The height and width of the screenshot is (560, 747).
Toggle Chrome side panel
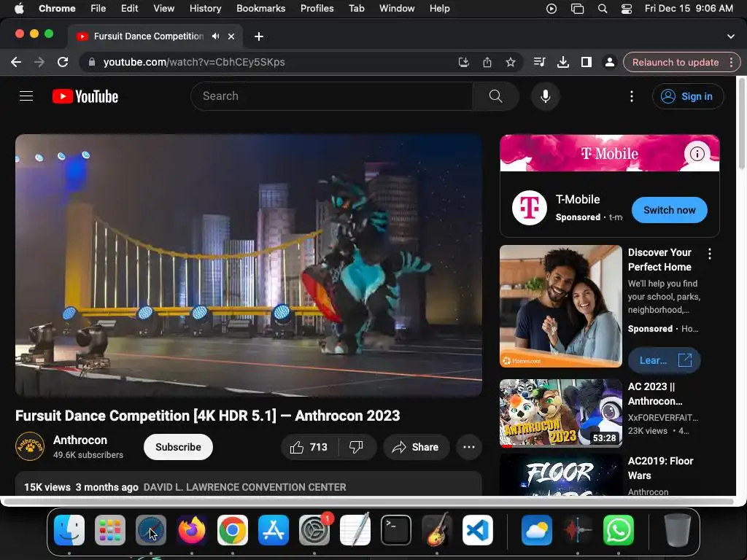pyautogui.click(x=587, y=63)
